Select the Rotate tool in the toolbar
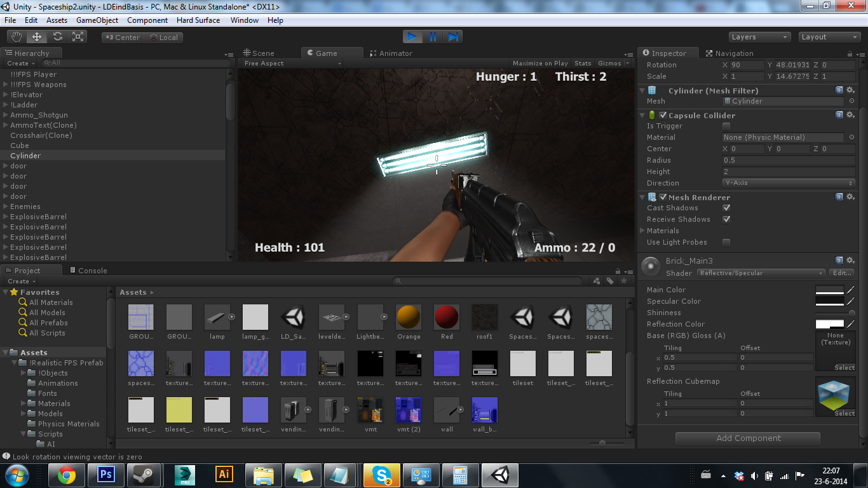 [x=57, y=37]
